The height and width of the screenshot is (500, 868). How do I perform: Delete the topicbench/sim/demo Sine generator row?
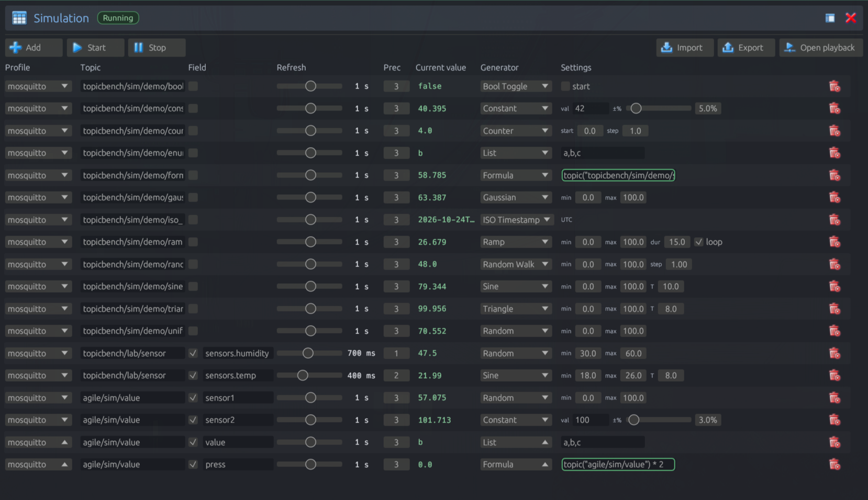(x=834, y=286)
